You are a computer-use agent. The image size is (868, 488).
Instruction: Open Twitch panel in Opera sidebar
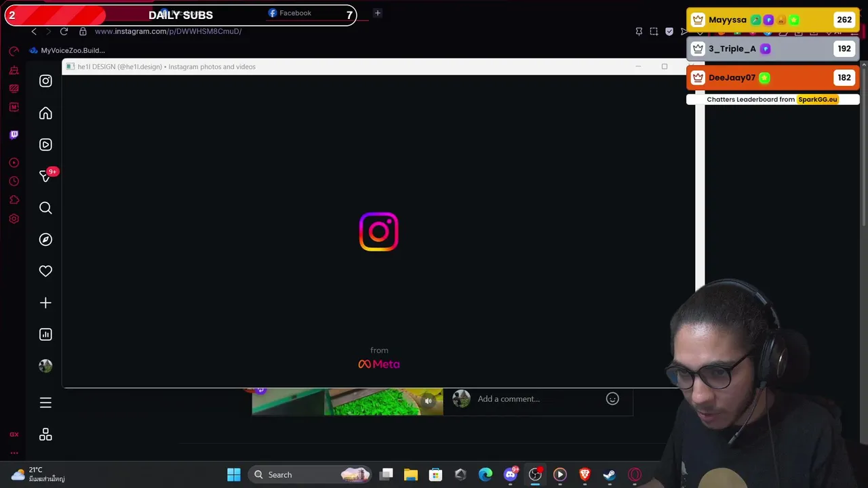[x=14, y=134]
